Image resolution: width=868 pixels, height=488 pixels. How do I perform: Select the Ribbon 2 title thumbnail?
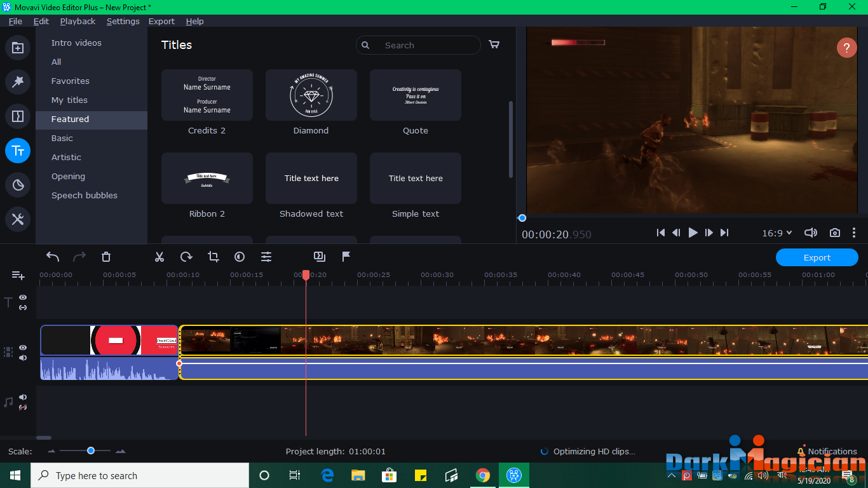pyautogui.click(x=207, y=178)
